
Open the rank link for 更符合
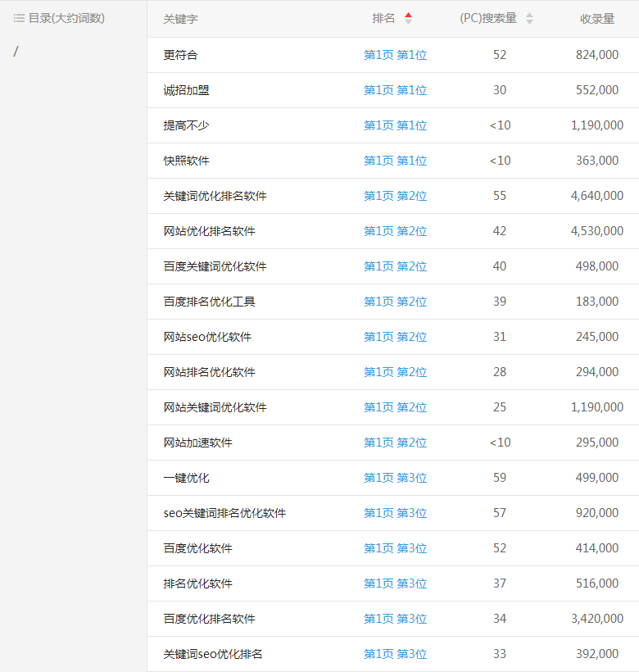(x=395, y=55)
